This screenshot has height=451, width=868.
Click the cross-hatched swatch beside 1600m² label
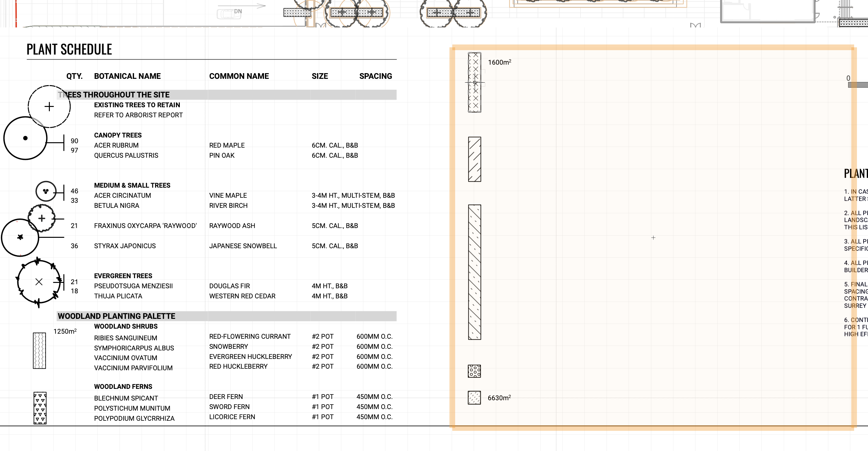coord(474,83)
